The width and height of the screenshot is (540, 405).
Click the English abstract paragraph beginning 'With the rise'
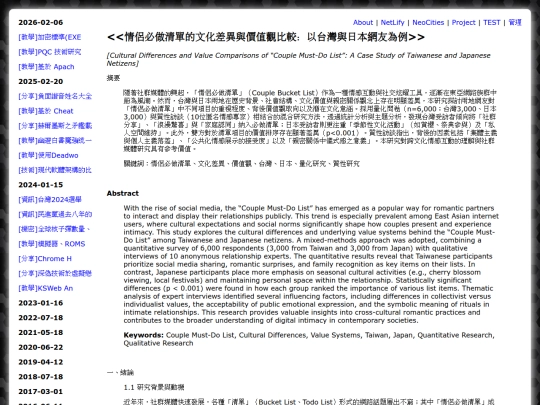(311, 264)
